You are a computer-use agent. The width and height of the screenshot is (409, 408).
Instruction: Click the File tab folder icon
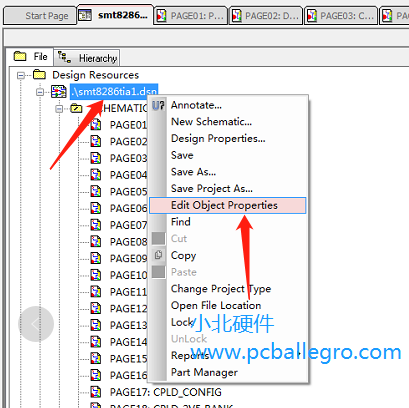[20, 56]
